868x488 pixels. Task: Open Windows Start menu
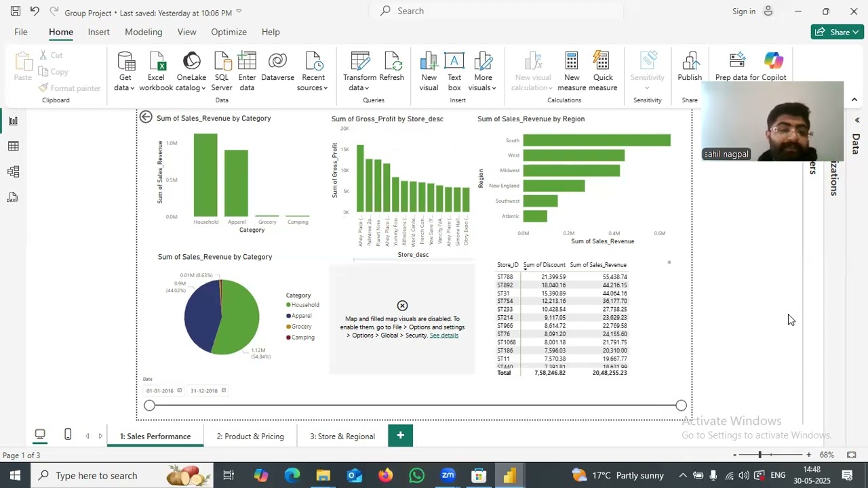point(15,475)
